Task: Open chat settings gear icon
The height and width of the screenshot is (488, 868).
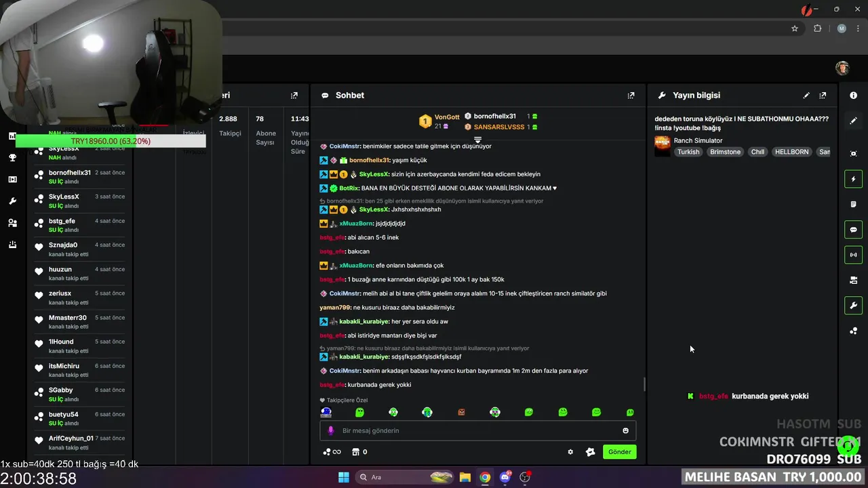Action: pyautogui.click(x=570, y=452)
